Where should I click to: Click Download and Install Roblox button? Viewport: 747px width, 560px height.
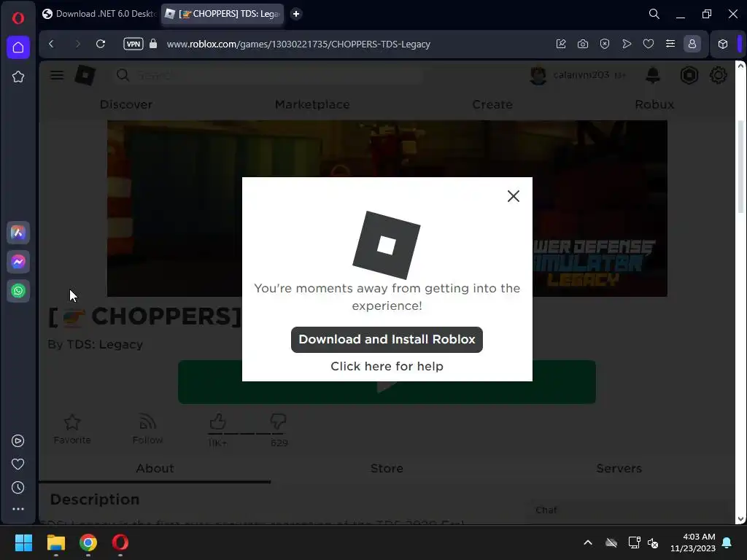[x=387, y=340]
